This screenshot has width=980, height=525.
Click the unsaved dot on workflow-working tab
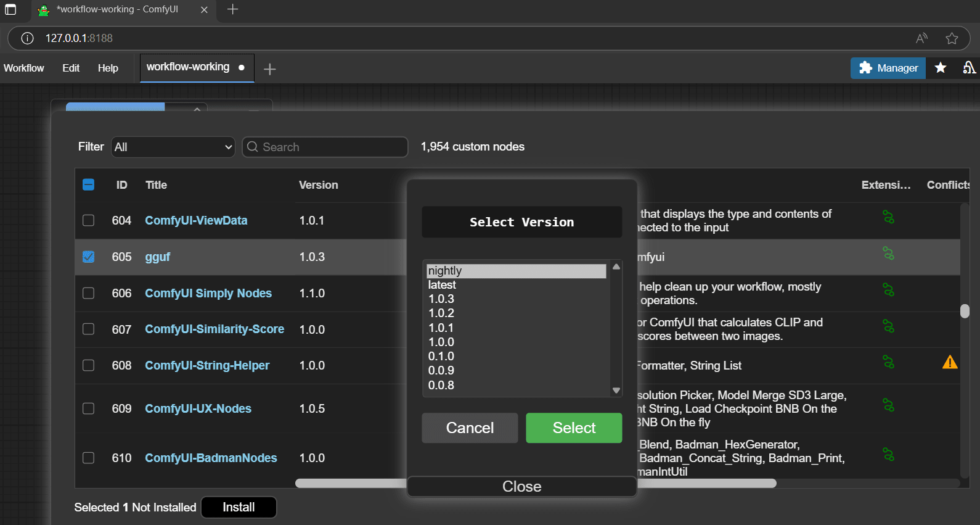(x=242, y=68)
